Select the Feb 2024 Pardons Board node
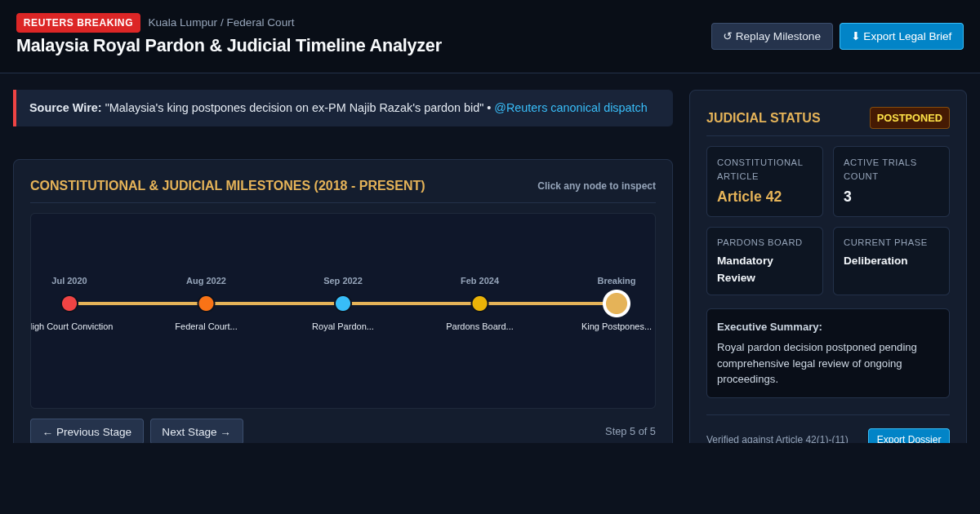 pos(479,304)
